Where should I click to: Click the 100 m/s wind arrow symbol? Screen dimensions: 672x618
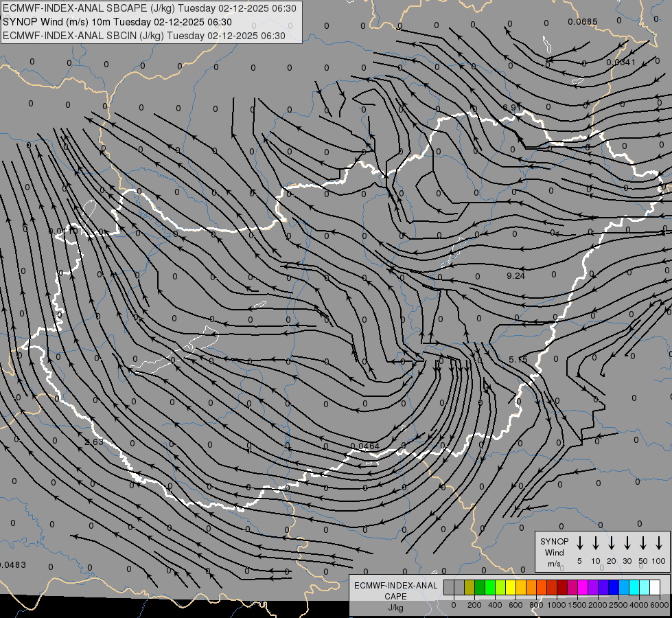point(659,543)
